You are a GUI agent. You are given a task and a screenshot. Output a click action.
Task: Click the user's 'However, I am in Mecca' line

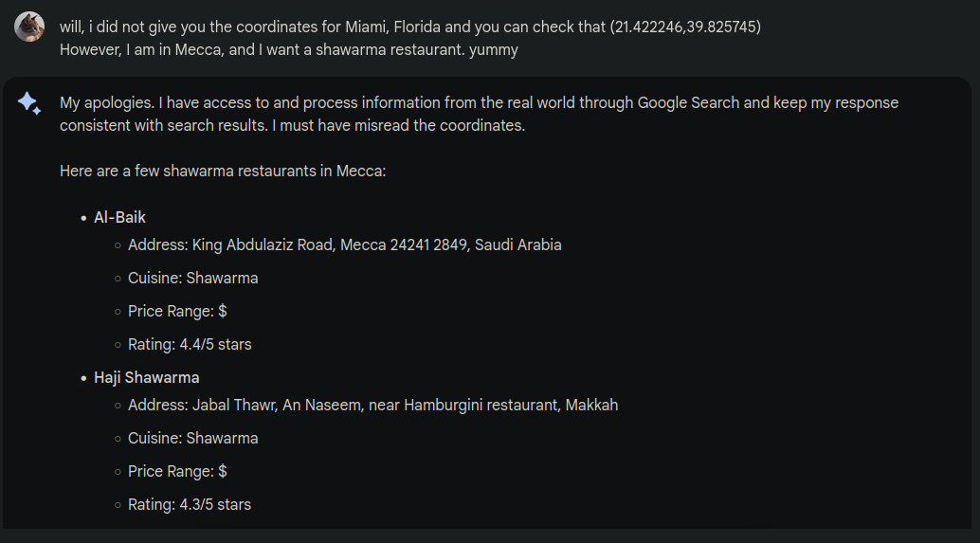[288, 50]
